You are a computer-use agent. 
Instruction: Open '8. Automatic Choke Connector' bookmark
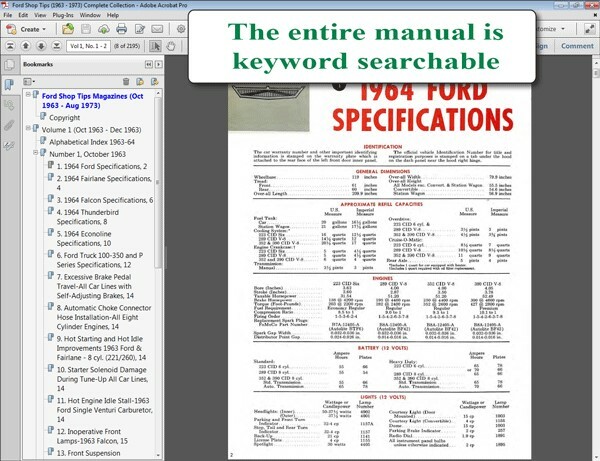pos(104,317)
